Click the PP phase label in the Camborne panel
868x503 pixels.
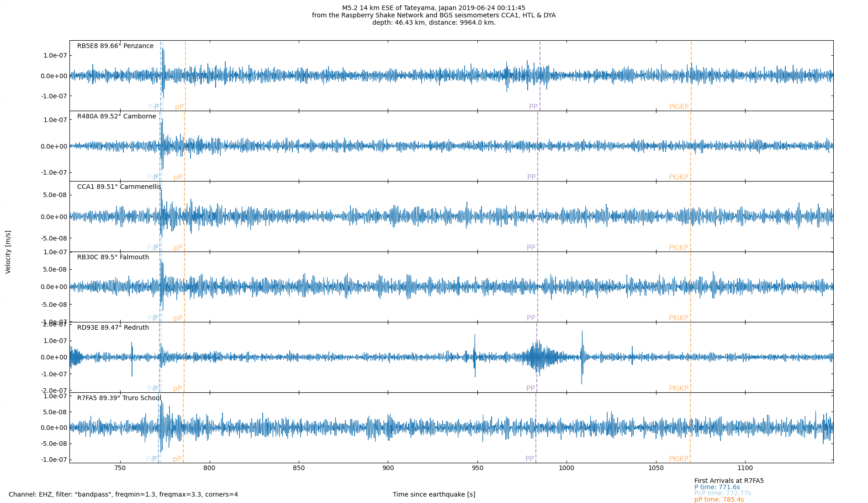click(x=531, y=177)
